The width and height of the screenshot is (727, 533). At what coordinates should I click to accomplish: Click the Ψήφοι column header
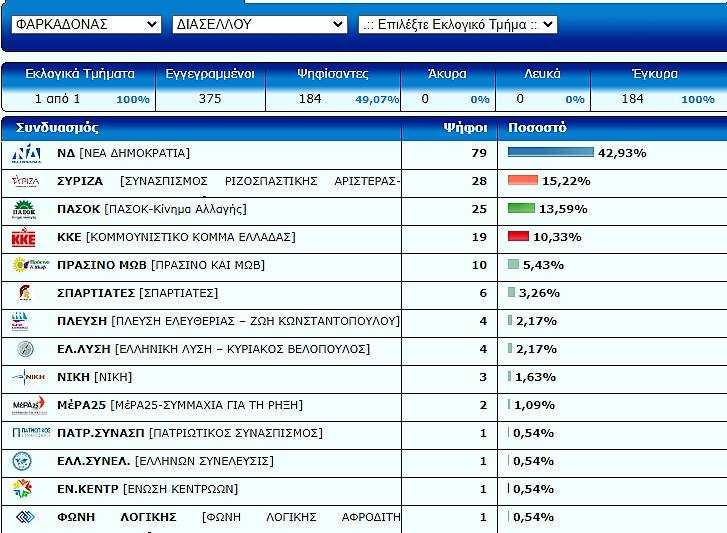[x=464, y=128]
